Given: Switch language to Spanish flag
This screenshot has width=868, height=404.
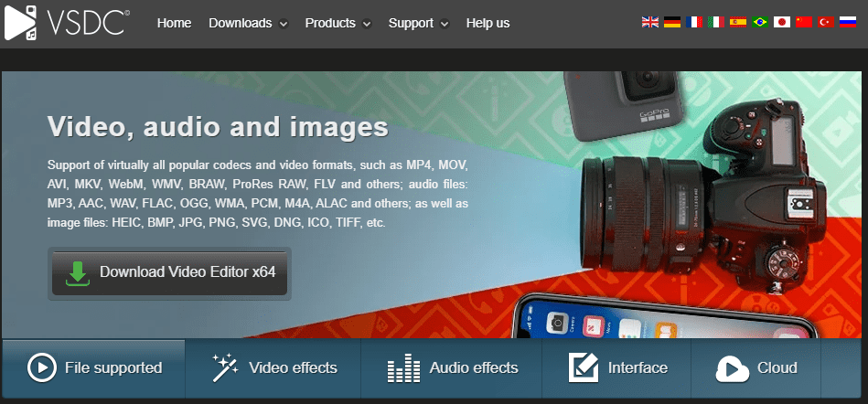Looking at the screenshot, I should [738, 22].
